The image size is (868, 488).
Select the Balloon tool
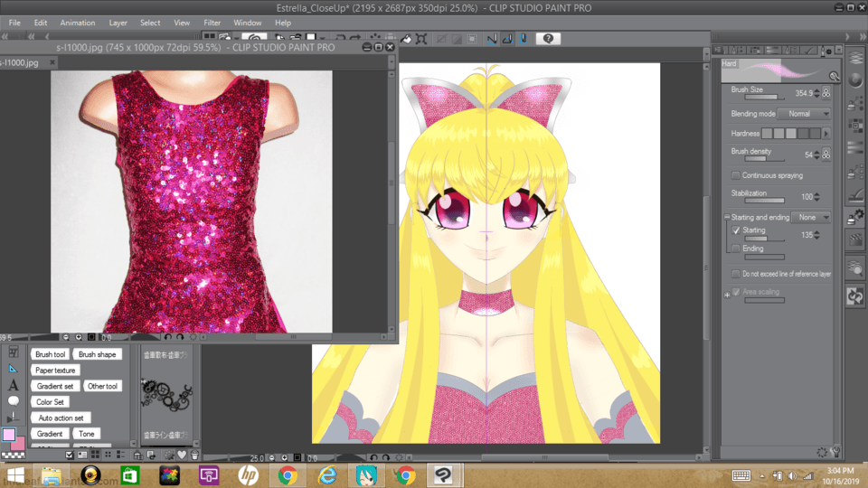(13, 400)
